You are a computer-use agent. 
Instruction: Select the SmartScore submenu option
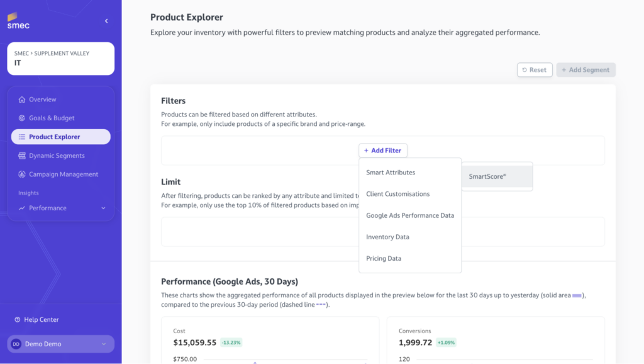pyautogui.click(x=487, y=177)
